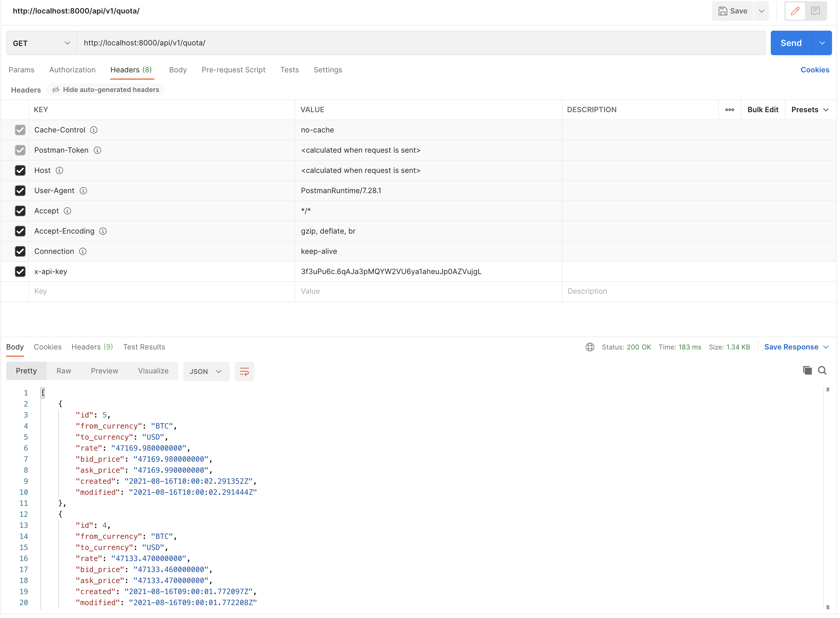Click the word-wrap lines icon

244,372
